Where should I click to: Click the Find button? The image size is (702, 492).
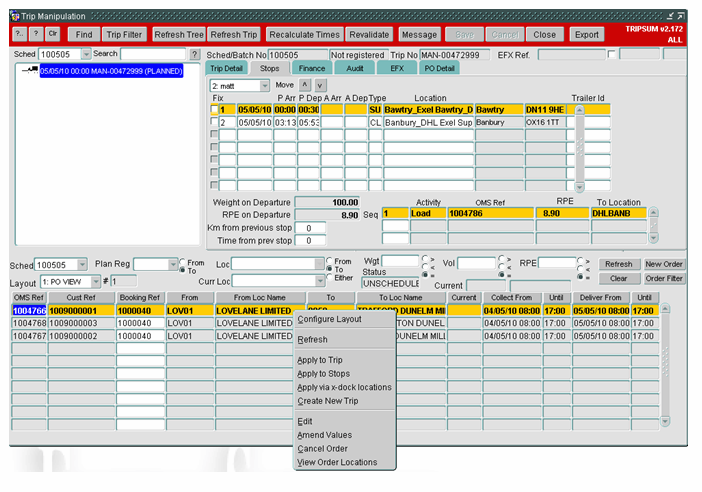[x=84, y=34]
